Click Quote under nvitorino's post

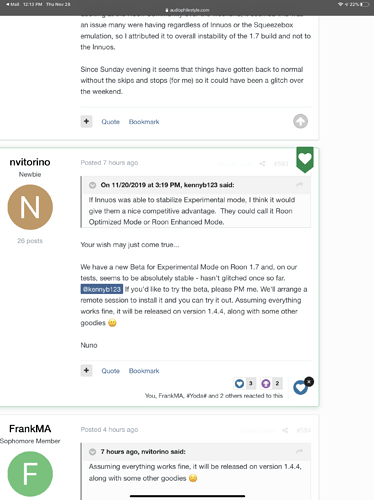tap(110, 371)
